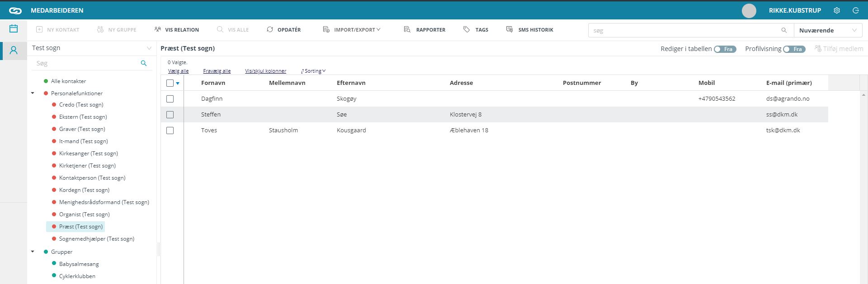Open the calendar module in the sidebar
Screen dimensions: 868x284
14,28
